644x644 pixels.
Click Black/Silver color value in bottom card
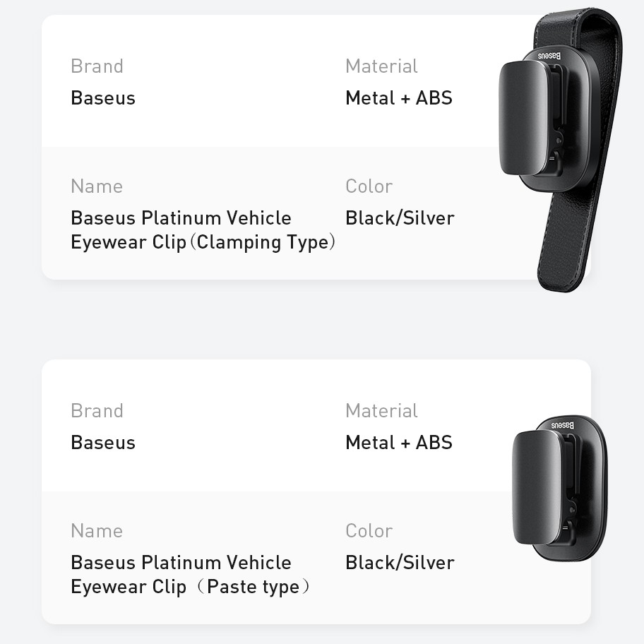[400, 563]
